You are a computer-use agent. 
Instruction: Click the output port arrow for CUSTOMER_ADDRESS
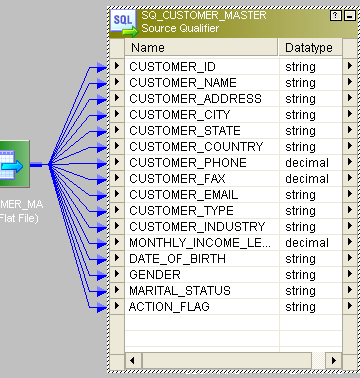point(350,98)
